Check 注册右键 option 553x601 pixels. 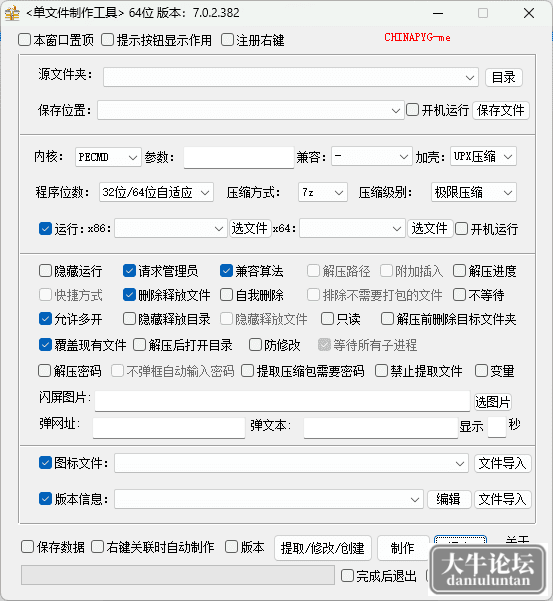[228, 40]
